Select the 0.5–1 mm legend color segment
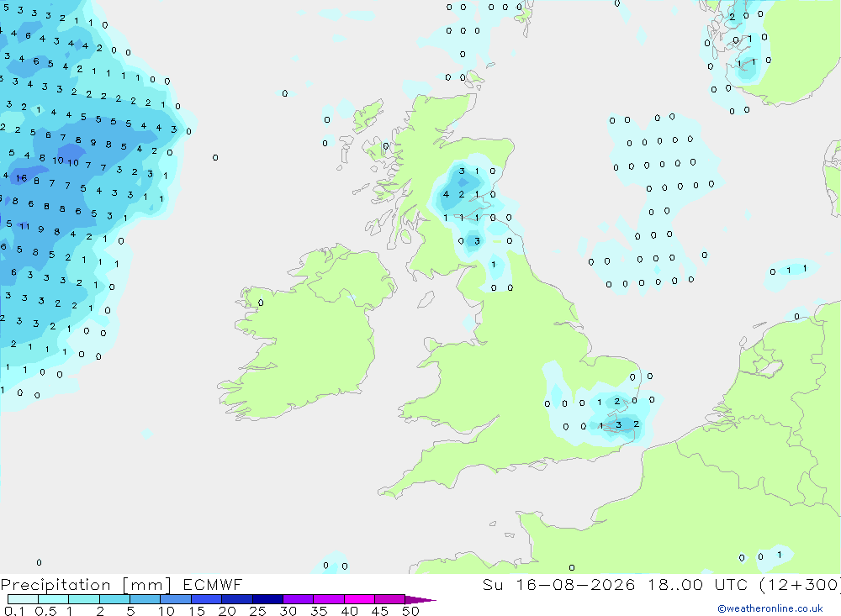This screenshot has height=616, width=841. [54, 599]
